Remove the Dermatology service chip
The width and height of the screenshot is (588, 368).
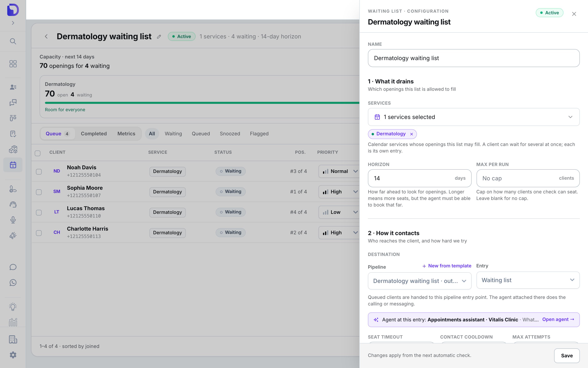[x=411, y=134]
